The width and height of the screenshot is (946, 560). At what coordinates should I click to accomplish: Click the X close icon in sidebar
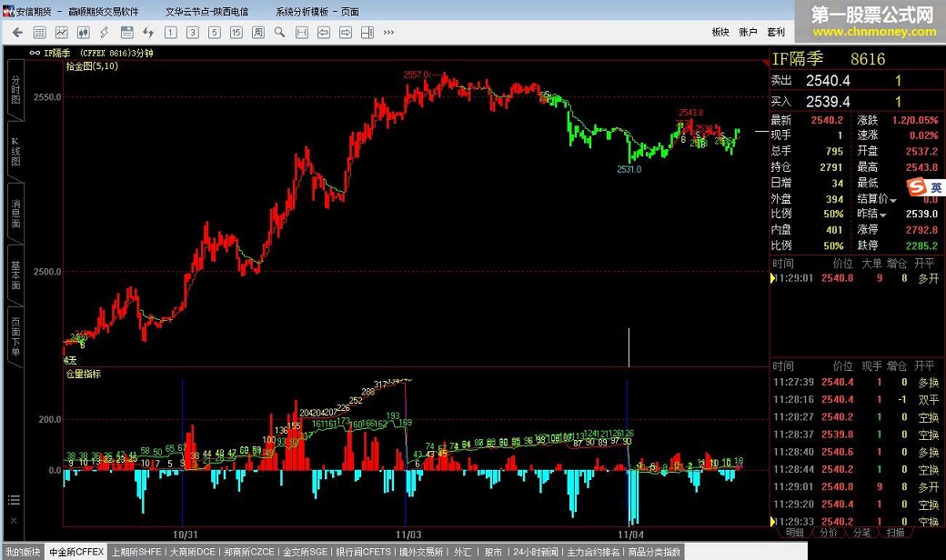tap(14, 520)
